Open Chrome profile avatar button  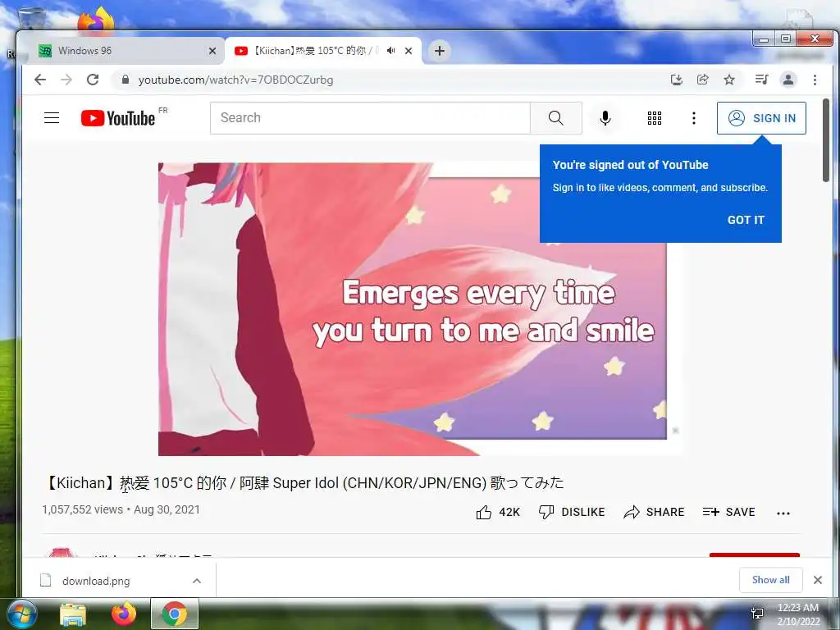788,80
